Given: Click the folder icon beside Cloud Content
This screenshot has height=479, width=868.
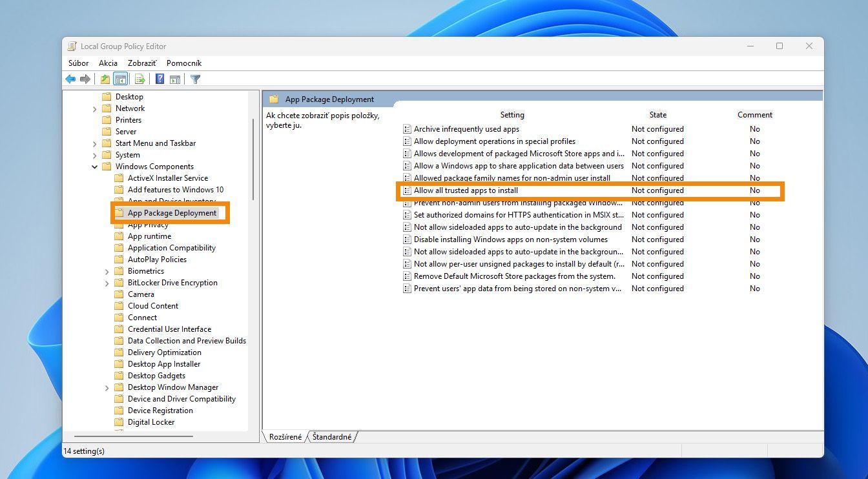Looking at the screenshot, I should (119, 306).
